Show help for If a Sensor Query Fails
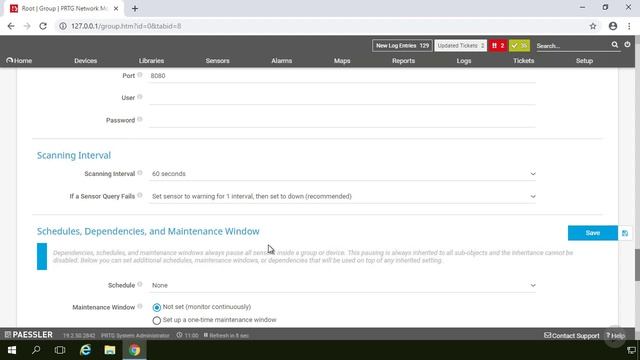The height and width of the screenshot is (360, 640). coord(140,195)
